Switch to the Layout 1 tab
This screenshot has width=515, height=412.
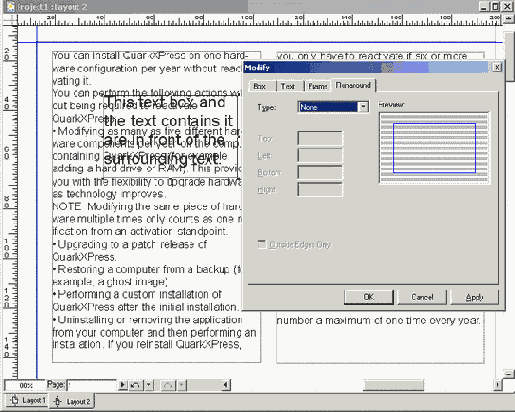(x=27, y=400)
